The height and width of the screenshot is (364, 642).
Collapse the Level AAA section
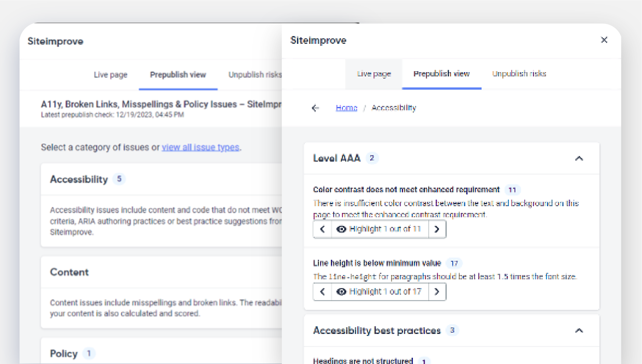(580, 158)
